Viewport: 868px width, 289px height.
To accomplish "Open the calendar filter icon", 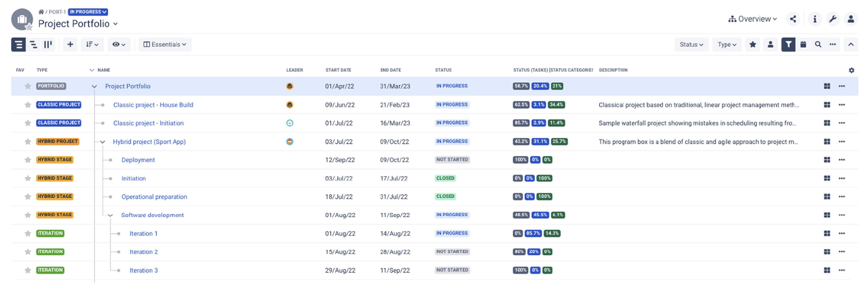I will click(x=803, y=45).
